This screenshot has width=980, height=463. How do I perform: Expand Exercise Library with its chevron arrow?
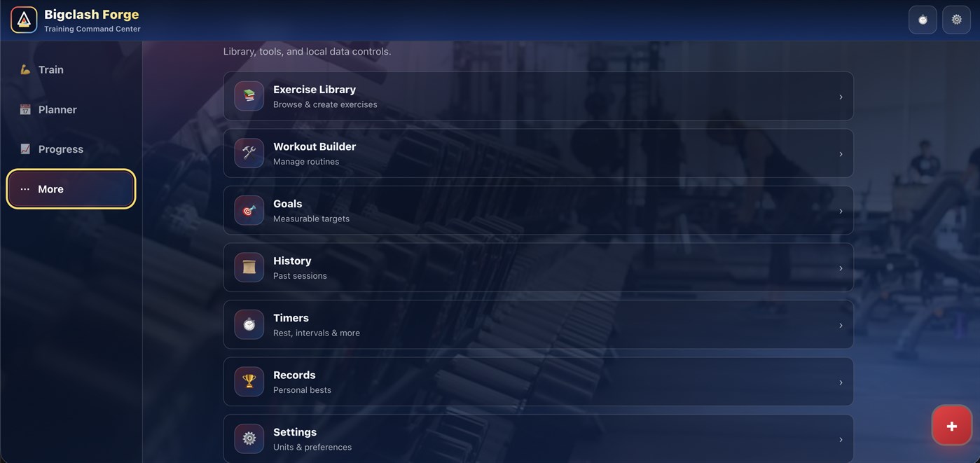(841, 97)
